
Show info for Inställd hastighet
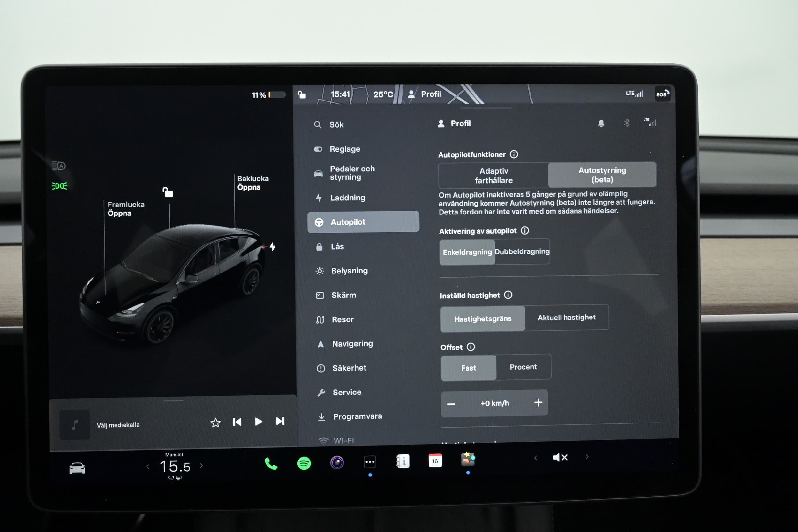508,295
